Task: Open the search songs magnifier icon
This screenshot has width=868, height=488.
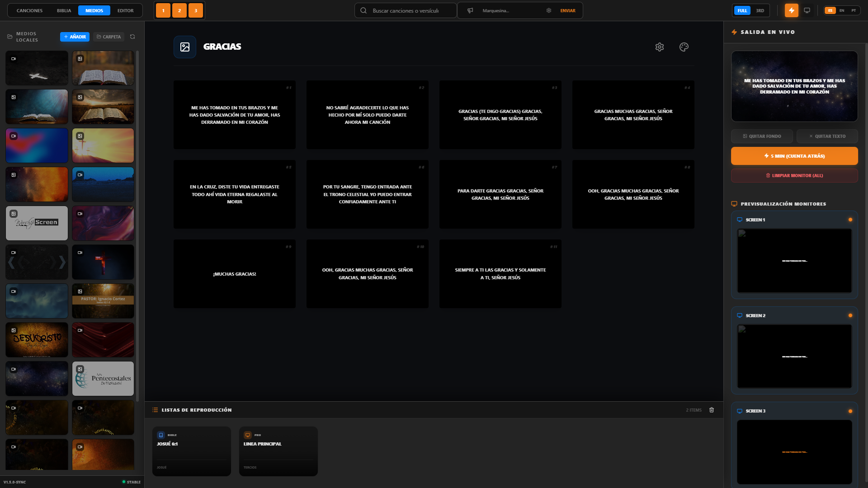Action: [364, 10]
